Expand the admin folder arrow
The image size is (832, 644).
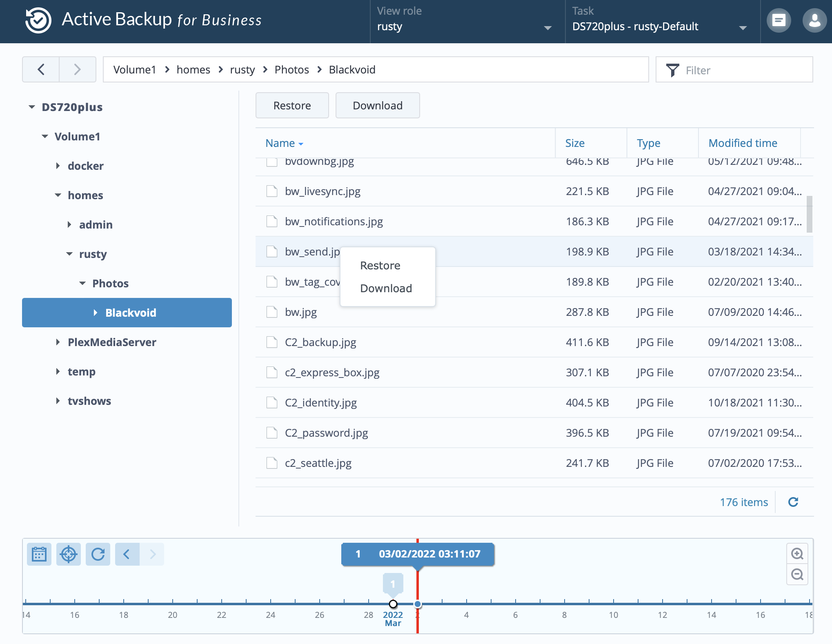(69, 224)
